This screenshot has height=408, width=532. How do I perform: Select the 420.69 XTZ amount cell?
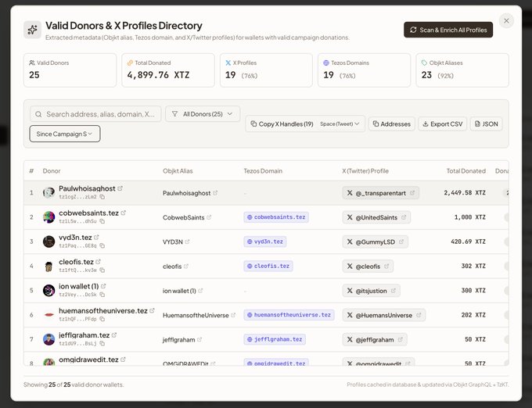(x=468, y=242)
